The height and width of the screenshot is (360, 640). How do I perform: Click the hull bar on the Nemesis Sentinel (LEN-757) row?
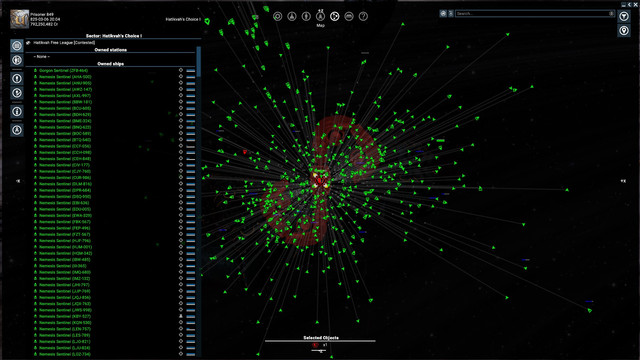coord(191,329)
